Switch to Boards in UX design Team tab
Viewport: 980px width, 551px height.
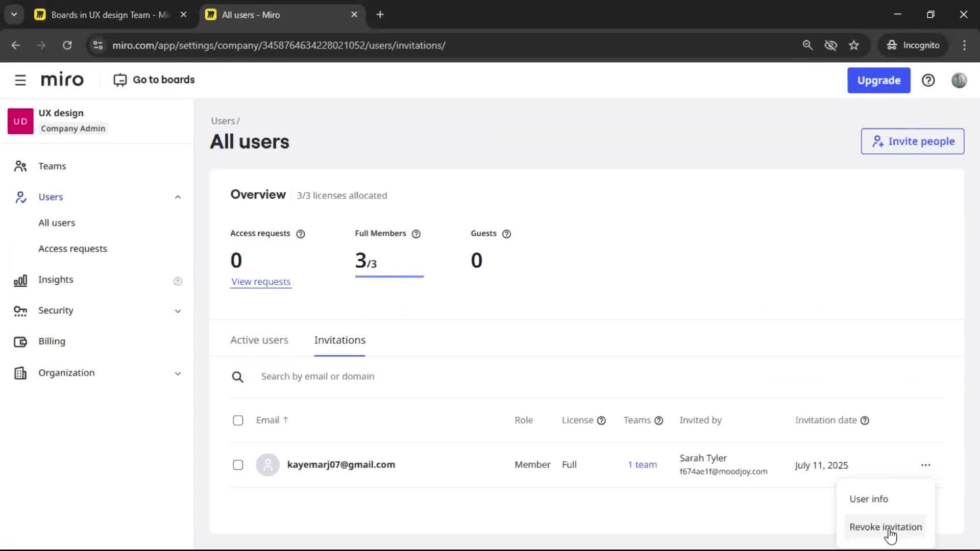pyautogui.click(x=111, y=15)
